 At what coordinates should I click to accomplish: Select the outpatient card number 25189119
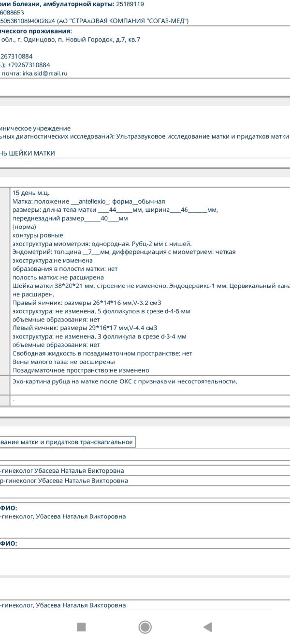(130, 4)
